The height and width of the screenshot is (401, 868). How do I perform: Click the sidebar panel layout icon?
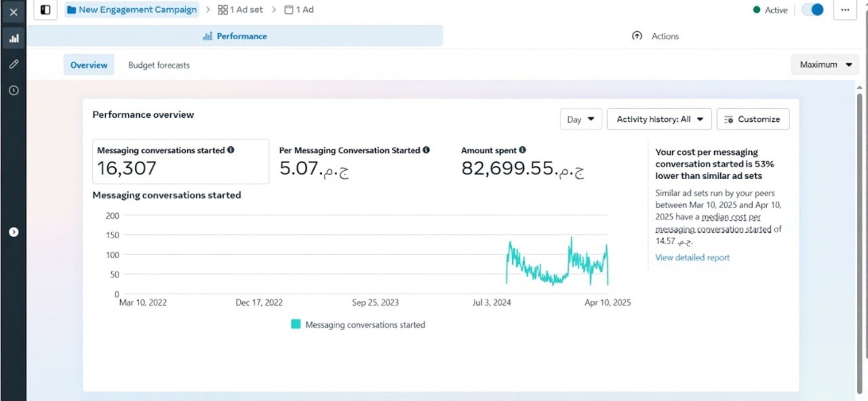45,10
